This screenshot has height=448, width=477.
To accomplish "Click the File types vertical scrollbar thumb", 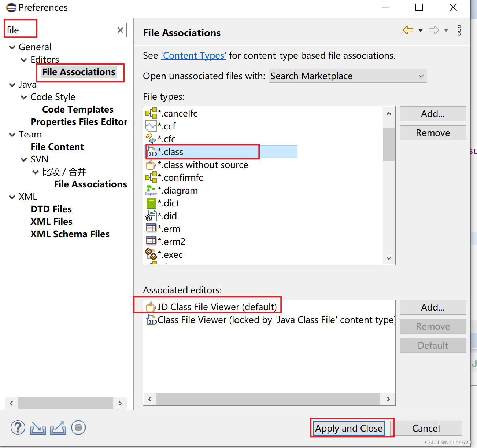I will (x=389, y=144).
